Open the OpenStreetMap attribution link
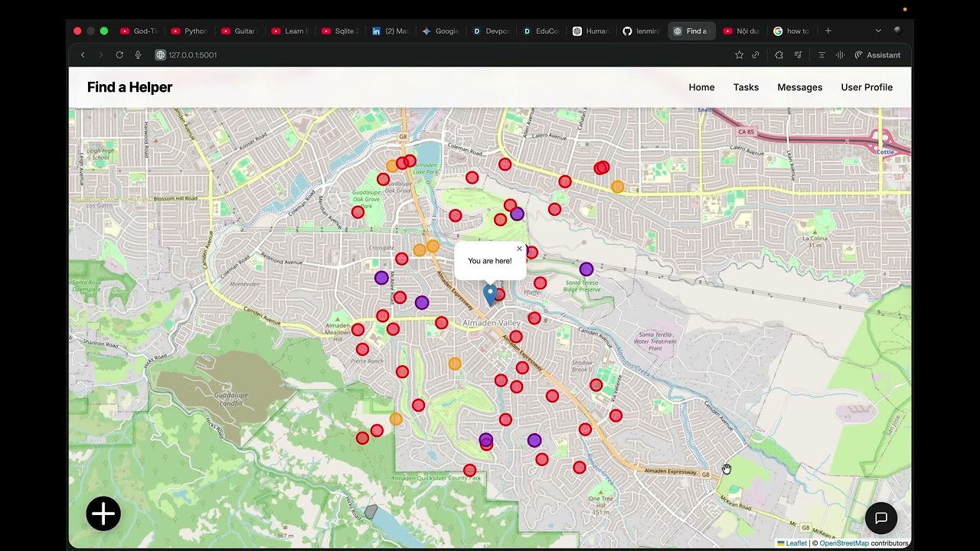The width and height of the screenshot is (980, 551). (x=844, y=543)
